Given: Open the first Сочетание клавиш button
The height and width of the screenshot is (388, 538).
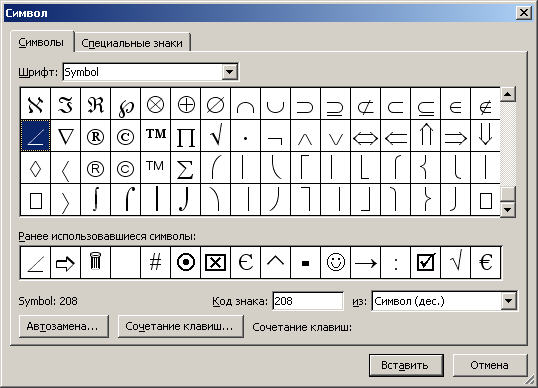Looking at the screenshot, I should (180, 326).
